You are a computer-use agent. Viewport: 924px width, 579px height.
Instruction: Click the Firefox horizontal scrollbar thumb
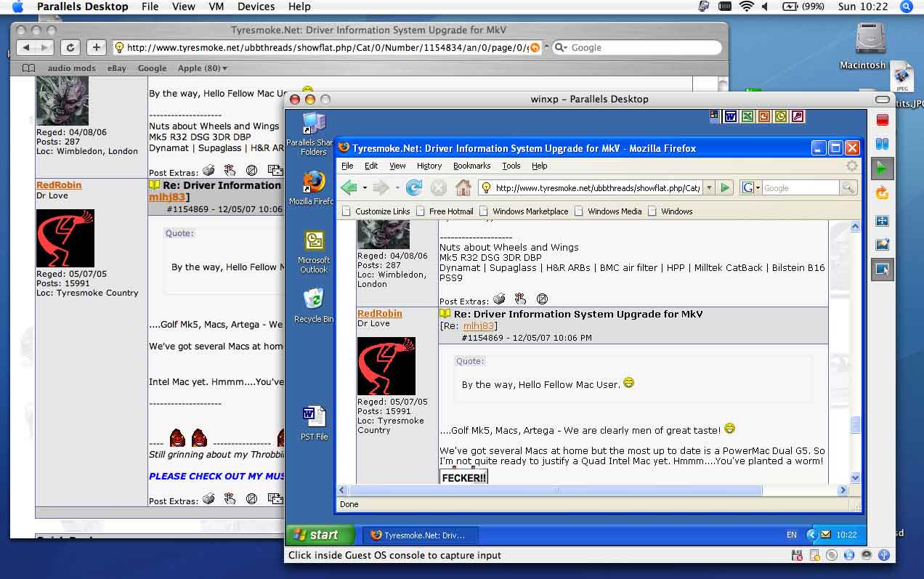pyautogui.click(x=556, y=490)
